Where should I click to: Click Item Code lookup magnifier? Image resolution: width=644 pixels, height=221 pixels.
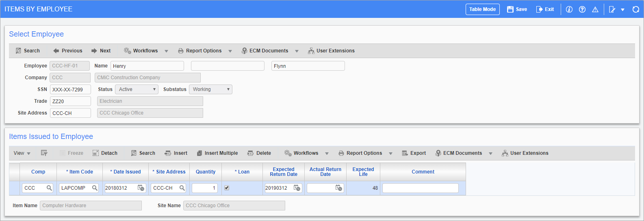(x=95, y=188)
